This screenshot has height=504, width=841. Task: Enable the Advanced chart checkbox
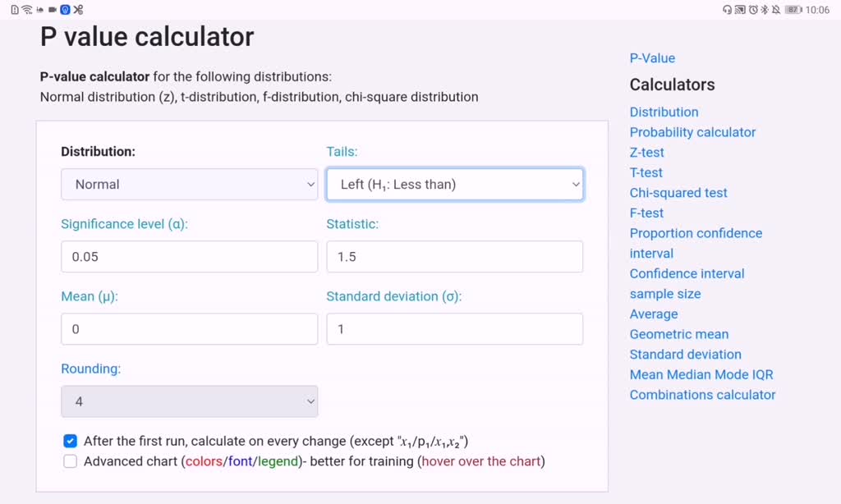coord(70,461)
